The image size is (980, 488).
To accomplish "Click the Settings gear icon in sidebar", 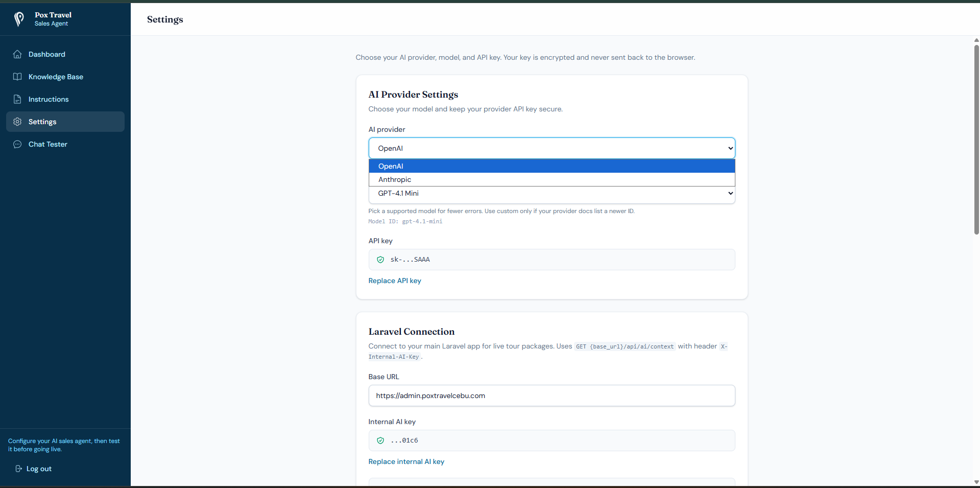I will coord(17,122).
